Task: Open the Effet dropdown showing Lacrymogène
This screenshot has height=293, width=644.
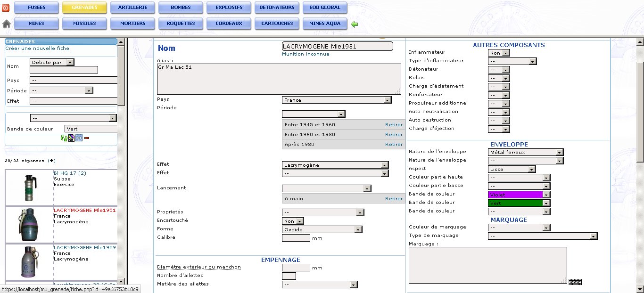Action: (335, 165)
